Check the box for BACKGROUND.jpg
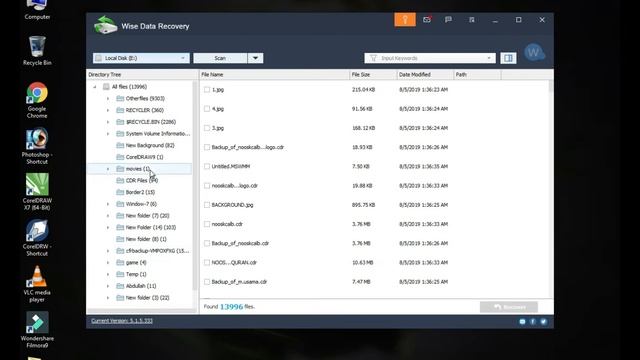Viewport: 640px width, 360px height. 207,205
